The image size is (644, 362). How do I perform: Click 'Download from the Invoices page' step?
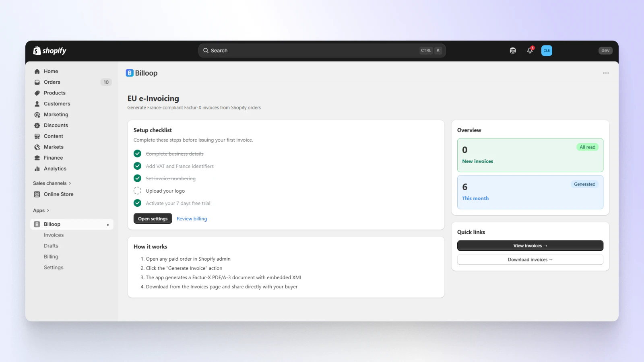222,287
